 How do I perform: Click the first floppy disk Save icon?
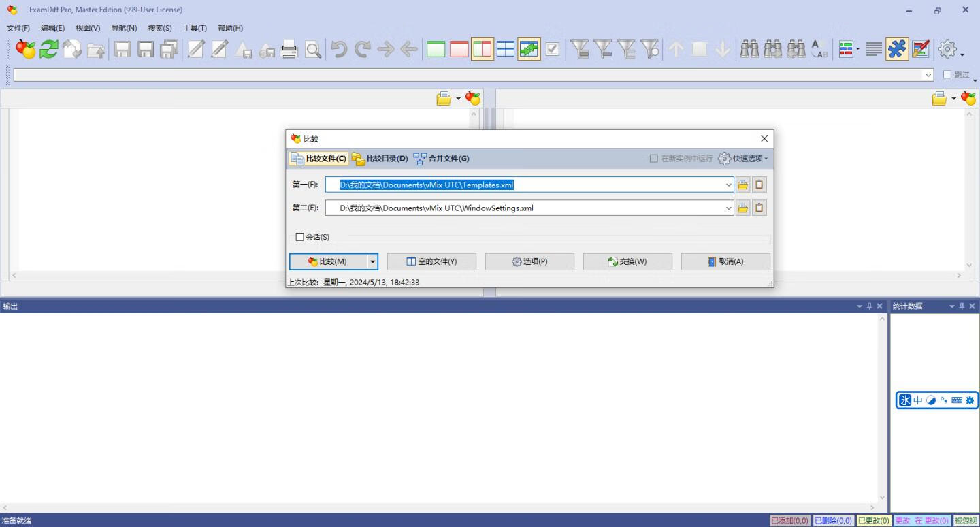[122, 49]
